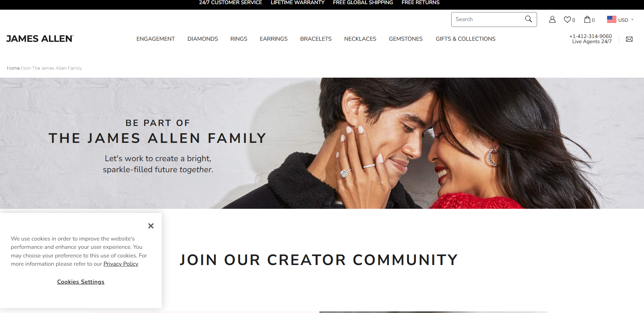Open Cookies Settings link
The height and width of the screenshot is (313, 644).
(x=81, y=282)
